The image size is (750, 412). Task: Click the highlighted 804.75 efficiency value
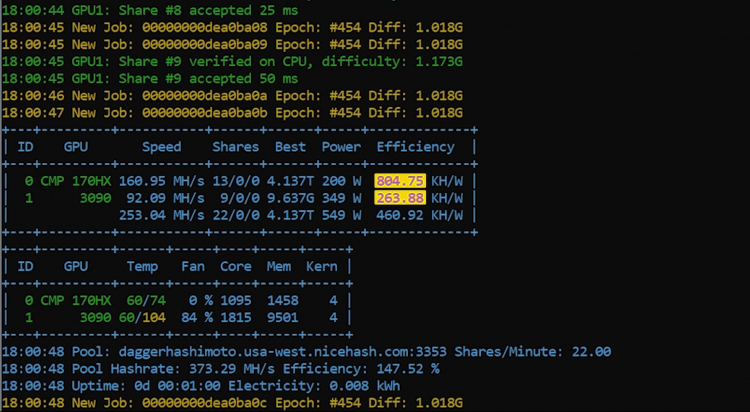coord(400,181)
